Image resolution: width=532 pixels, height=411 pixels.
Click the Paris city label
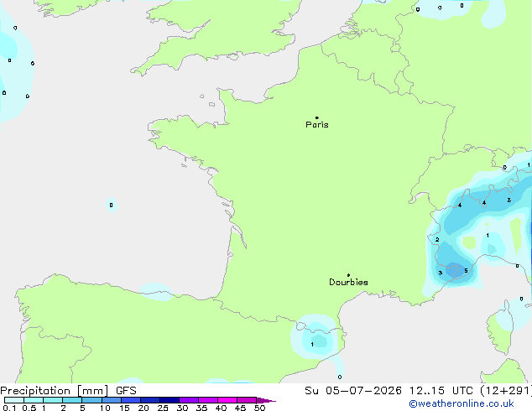[x=317, y=125]
